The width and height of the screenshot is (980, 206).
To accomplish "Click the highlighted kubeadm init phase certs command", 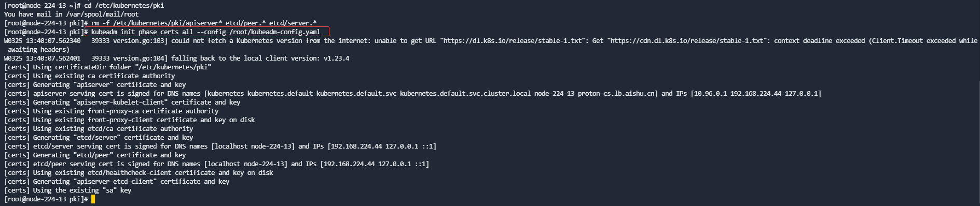I will (205, 32).
